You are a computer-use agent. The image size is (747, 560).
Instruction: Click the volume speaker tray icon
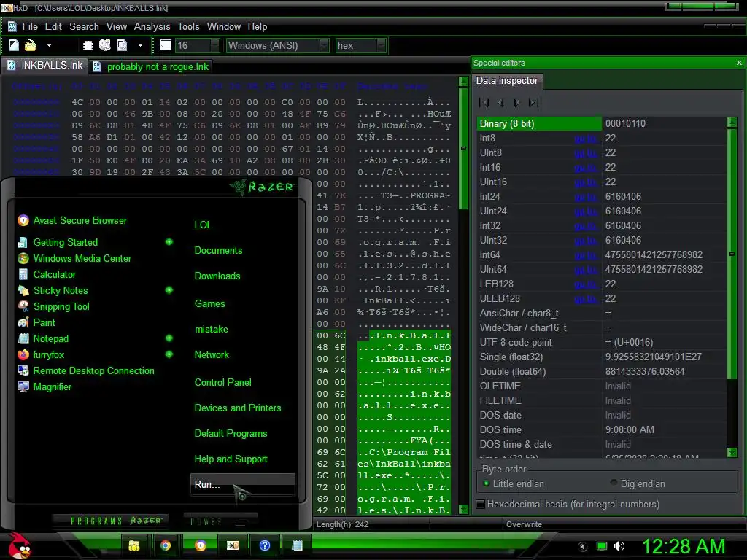pyautogui.click(x=619, y=546)
